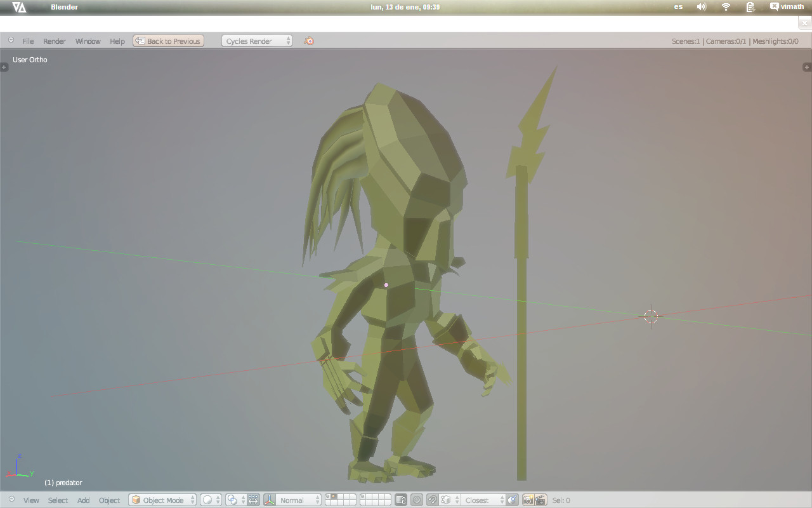Click the Back to Previous button
The image size is (812, 508).
(168, 41)
